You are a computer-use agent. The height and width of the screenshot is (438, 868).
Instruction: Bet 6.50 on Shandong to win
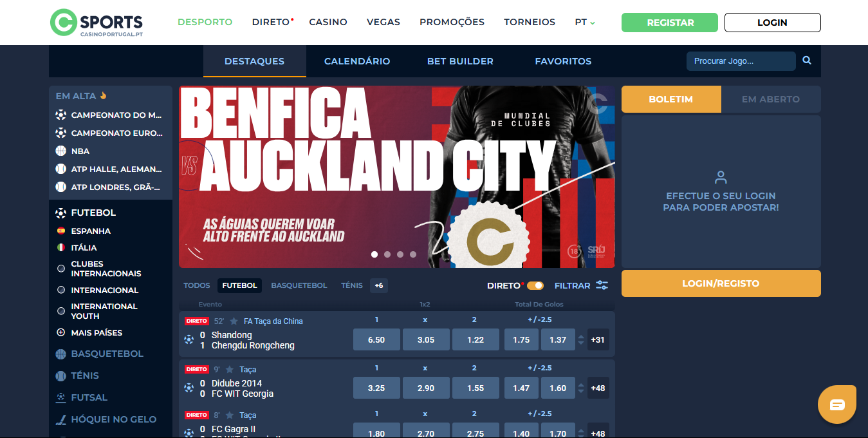[x=376, y=339]
